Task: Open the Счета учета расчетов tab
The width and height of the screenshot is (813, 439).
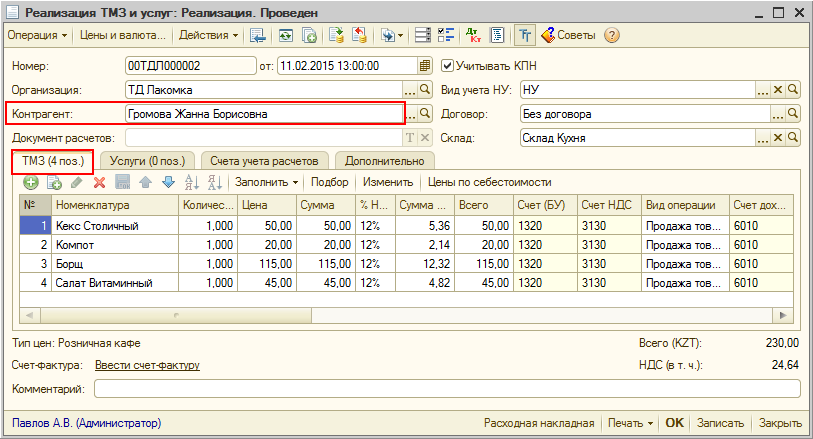Action: click(x=264, y=161)
